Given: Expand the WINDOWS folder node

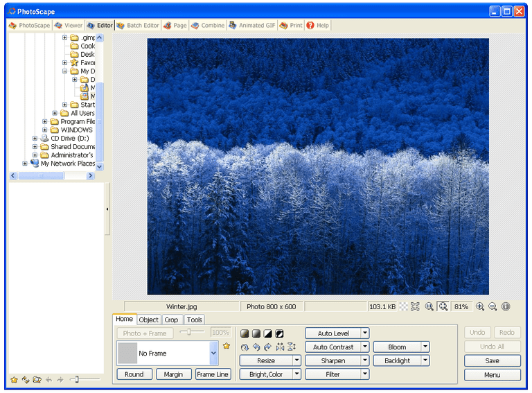Looking at the screenshot, I should tap(45, 130).
